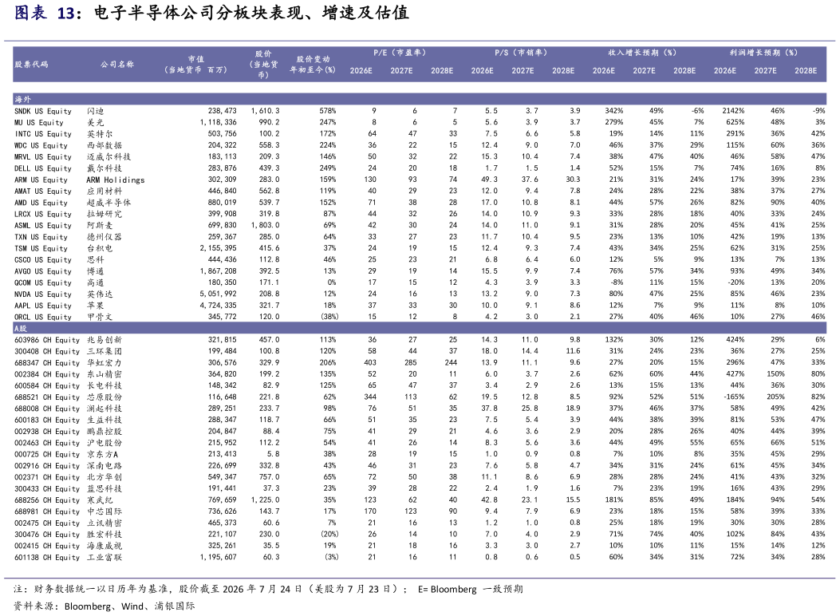Image resolution: width=840 pixels, height=616 pixels.
Task: Select 002371 CH Equity ticker
Action: [x=47, y=477]
